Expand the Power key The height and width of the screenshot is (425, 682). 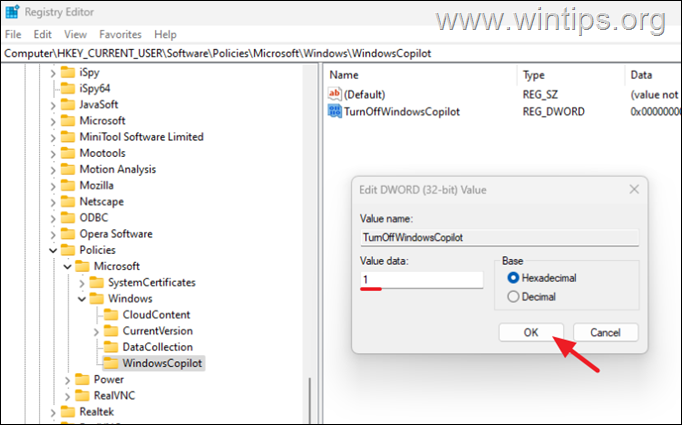tap(67, 380)
